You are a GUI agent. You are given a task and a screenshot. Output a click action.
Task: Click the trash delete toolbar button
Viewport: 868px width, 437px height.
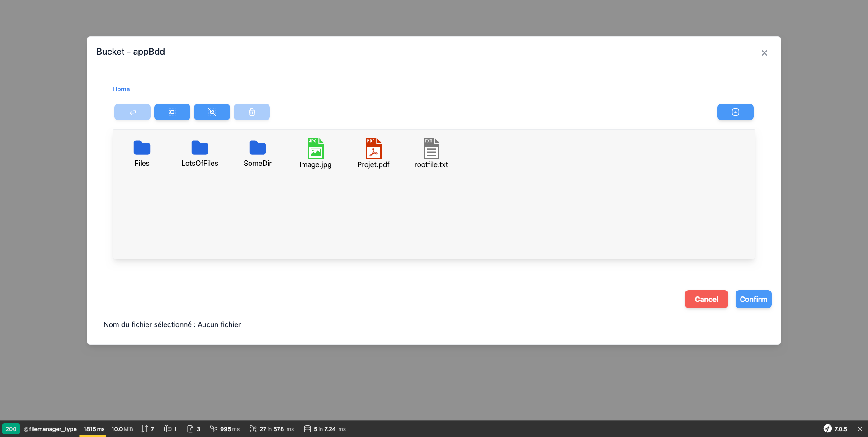coord(252,112)
